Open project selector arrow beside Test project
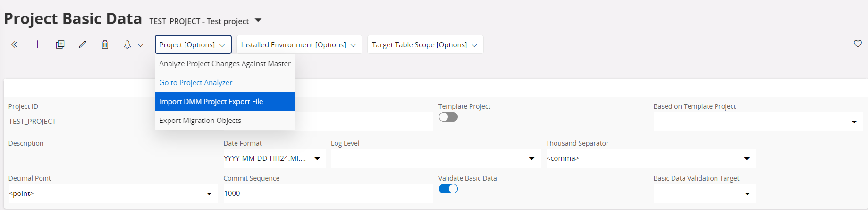The height and width of the screenshot is (210, 868). 258,21
